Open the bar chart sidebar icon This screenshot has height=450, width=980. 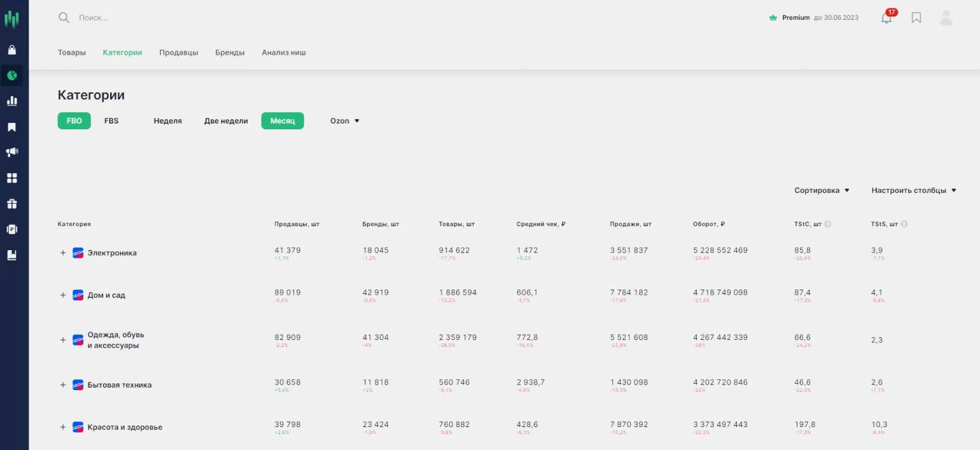click(11, 101)
